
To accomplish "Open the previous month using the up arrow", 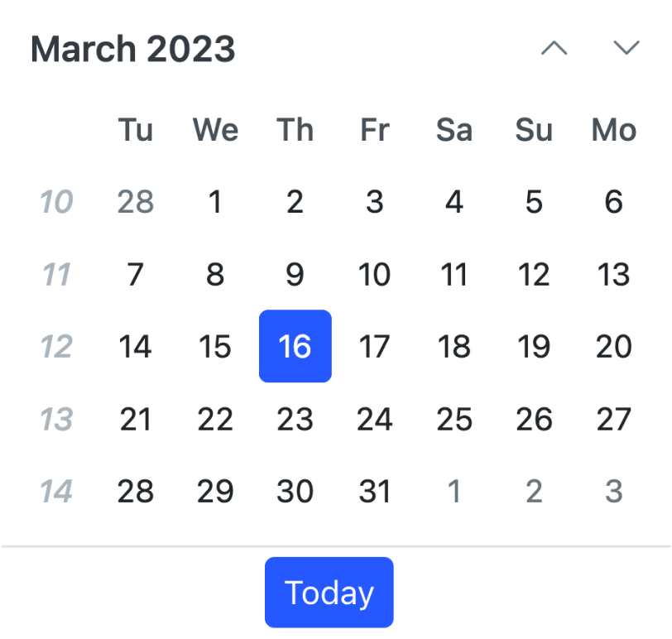I will [x=554, y=48].
